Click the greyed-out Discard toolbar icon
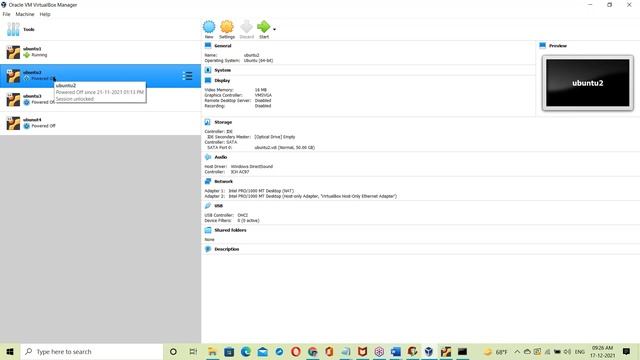Viewport: 640px width, 360px height. coord(247,27)
